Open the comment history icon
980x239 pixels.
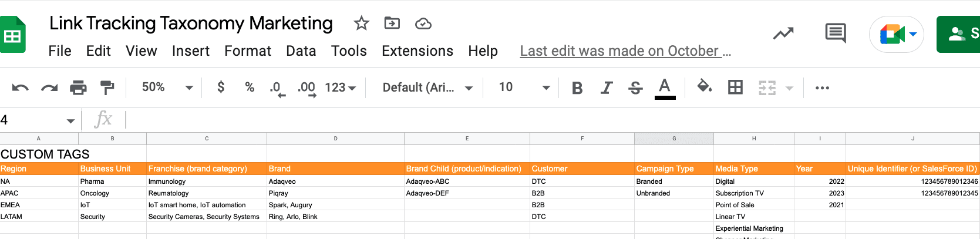click(x=835, y=33)
